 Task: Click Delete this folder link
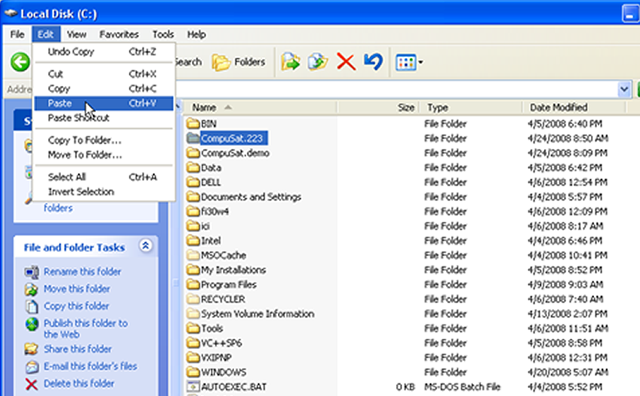point(79,383)
